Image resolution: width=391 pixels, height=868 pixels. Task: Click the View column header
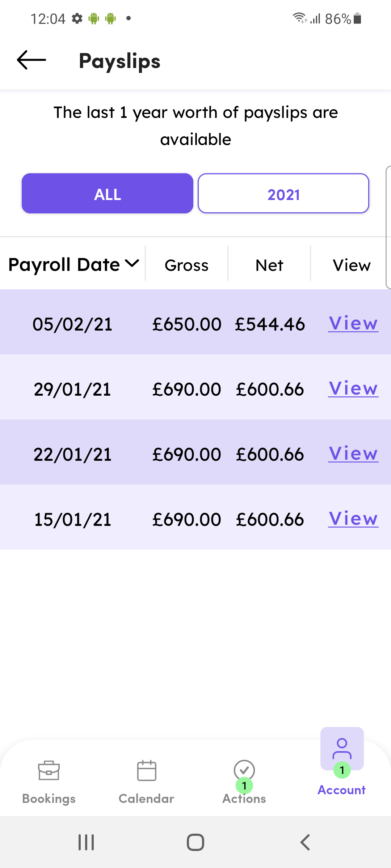coord(352,265)
